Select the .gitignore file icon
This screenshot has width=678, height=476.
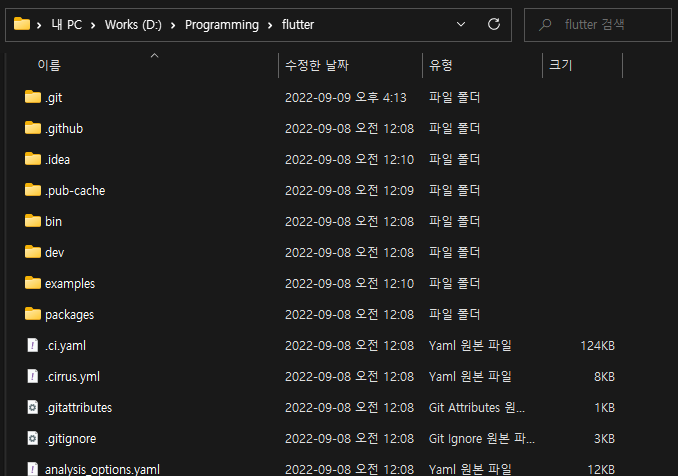pyautogui.click(x=33, y=438)
